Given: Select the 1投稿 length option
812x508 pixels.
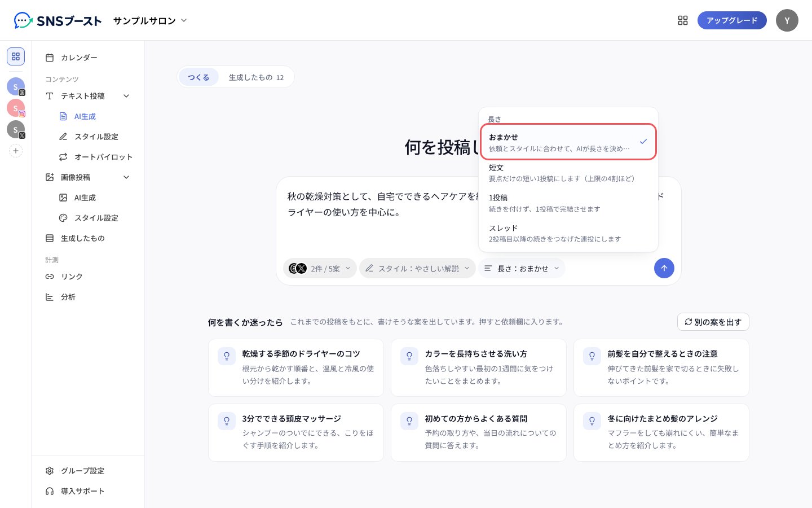Looking at the screenshot, I should pyautogui.click(x=568, y=203).
